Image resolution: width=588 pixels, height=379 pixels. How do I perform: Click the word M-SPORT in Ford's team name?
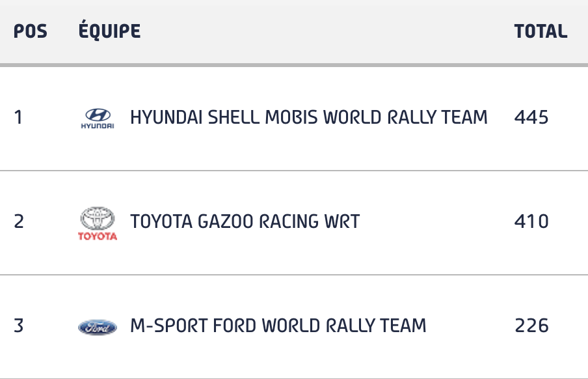click(169, 326)
